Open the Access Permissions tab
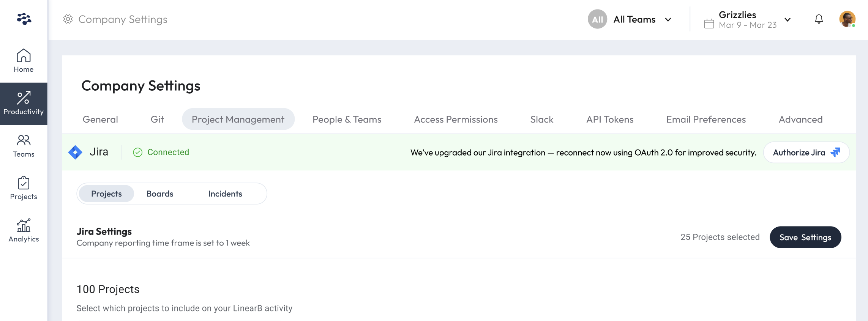 456,120
